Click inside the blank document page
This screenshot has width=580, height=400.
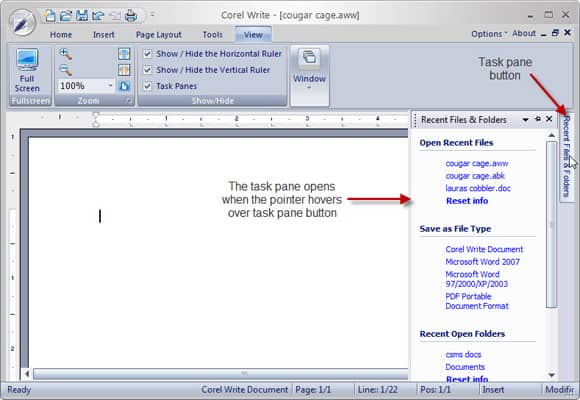218,252
